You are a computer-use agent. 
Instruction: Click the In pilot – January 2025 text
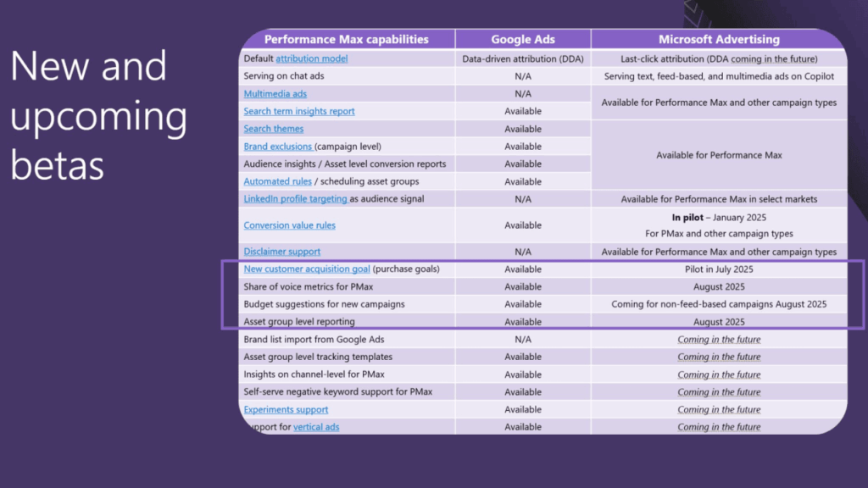point(719,218)
